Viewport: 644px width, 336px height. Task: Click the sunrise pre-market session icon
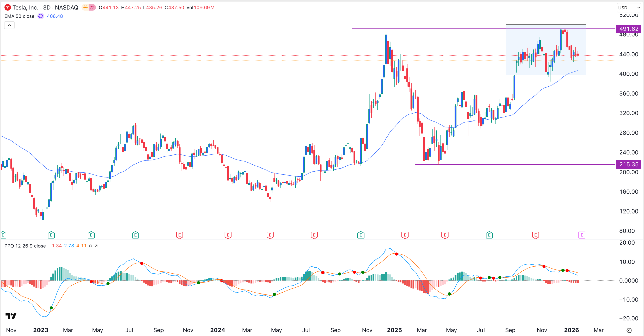(85, 7)
